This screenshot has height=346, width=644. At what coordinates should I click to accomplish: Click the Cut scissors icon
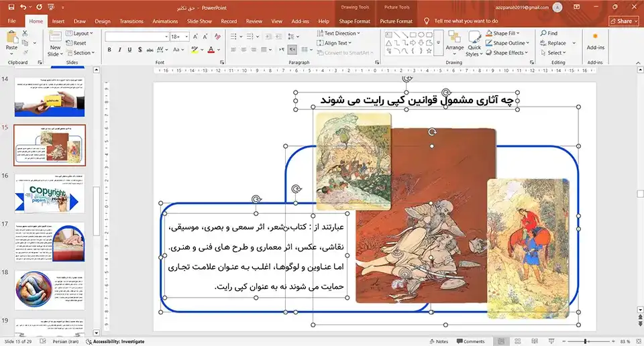25,34
